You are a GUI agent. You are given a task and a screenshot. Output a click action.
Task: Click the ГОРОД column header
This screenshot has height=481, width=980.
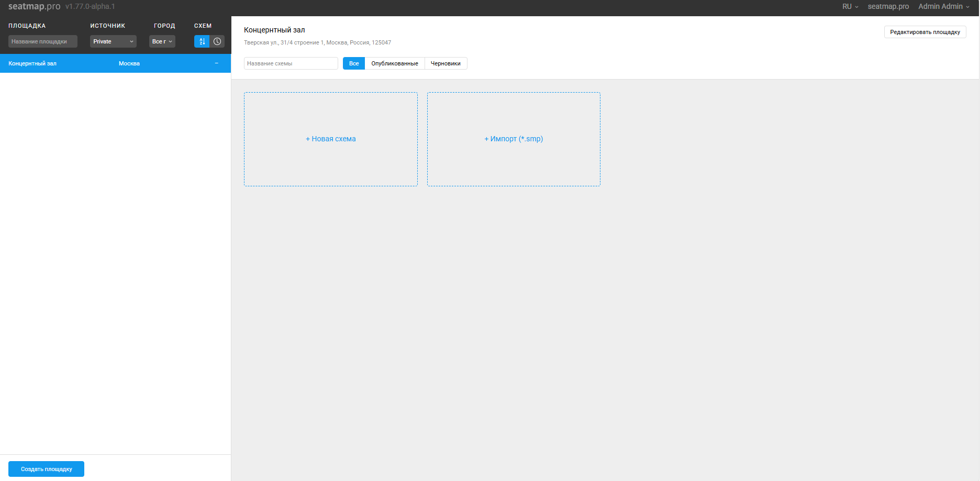164,26
